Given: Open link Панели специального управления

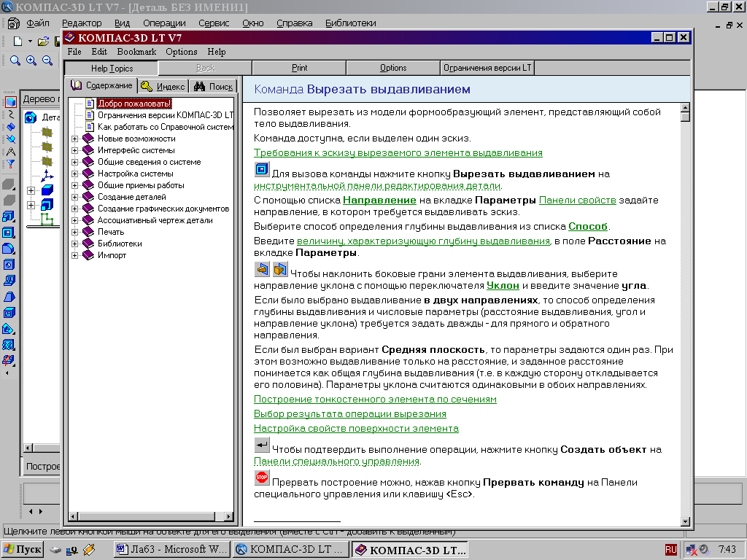Looking at the screenshot, I should 336,462.
